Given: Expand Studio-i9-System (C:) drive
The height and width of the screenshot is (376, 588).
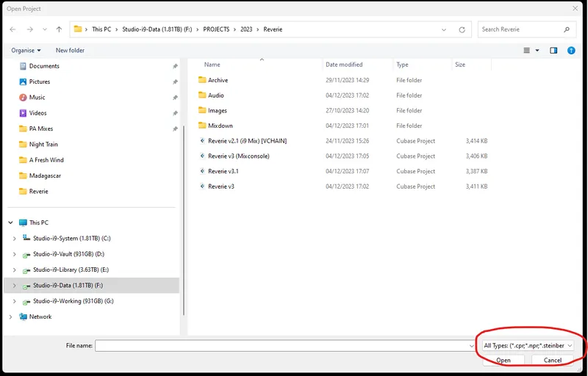Looking at the screenshot, I should point(14,239).
